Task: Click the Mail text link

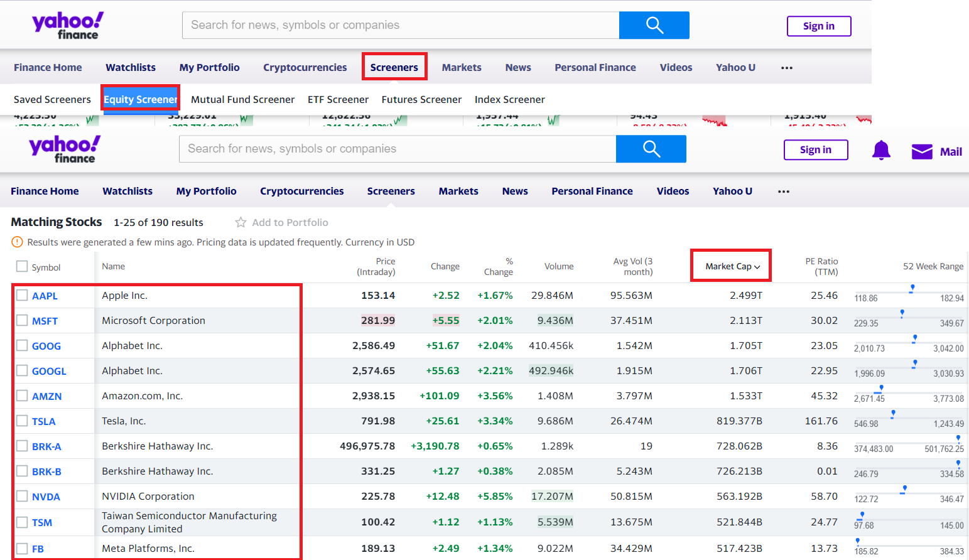Action: tap(951, 151)
